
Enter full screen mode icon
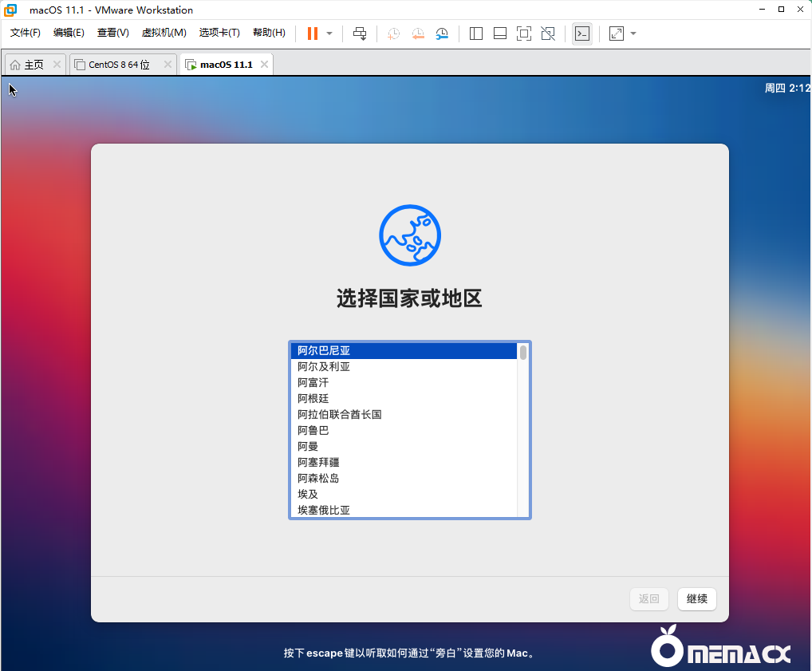point(524,34)
